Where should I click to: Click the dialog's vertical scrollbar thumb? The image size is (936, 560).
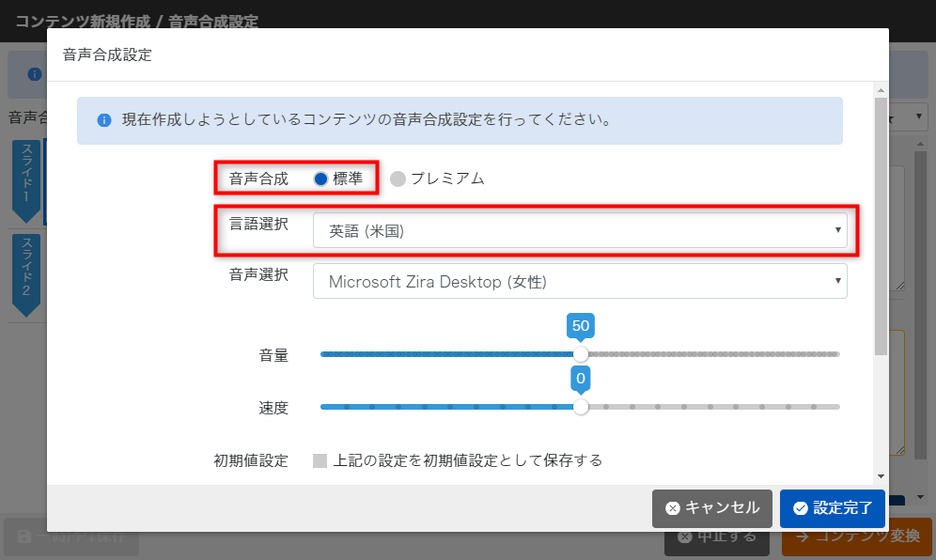point(881,226)
